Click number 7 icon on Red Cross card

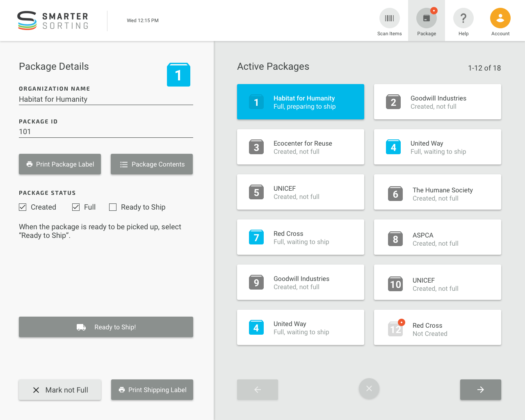(256, 237)
